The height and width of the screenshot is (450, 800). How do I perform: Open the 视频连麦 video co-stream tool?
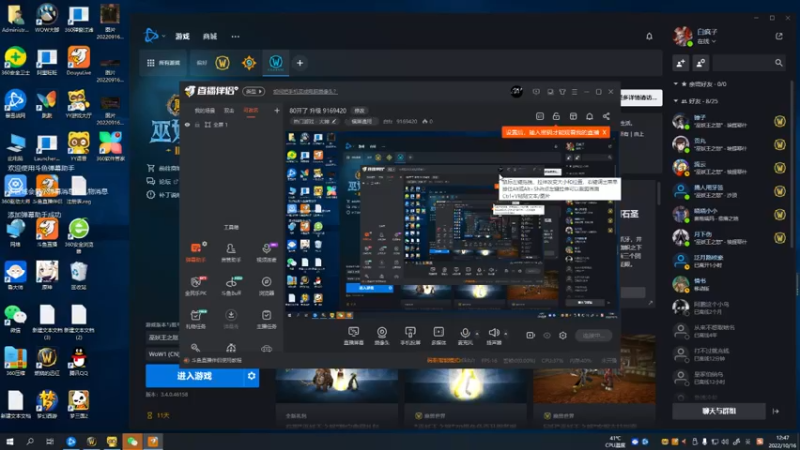click(266, 252)
